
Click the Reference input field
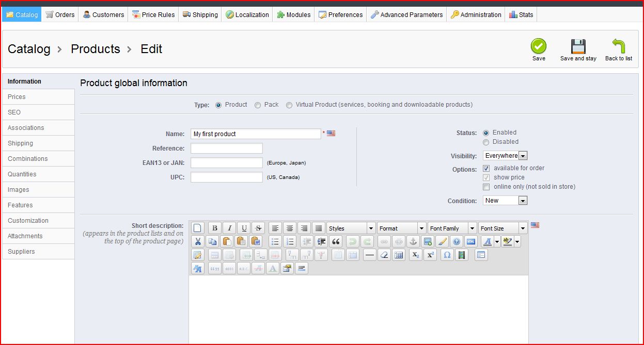coord(227,149)
